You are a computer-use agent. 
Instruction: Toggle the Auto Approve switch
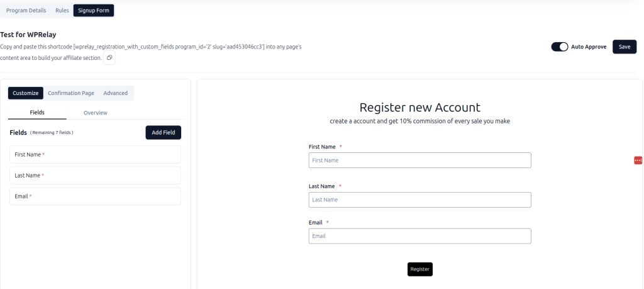pyautogui.click(x=559, y=47)
